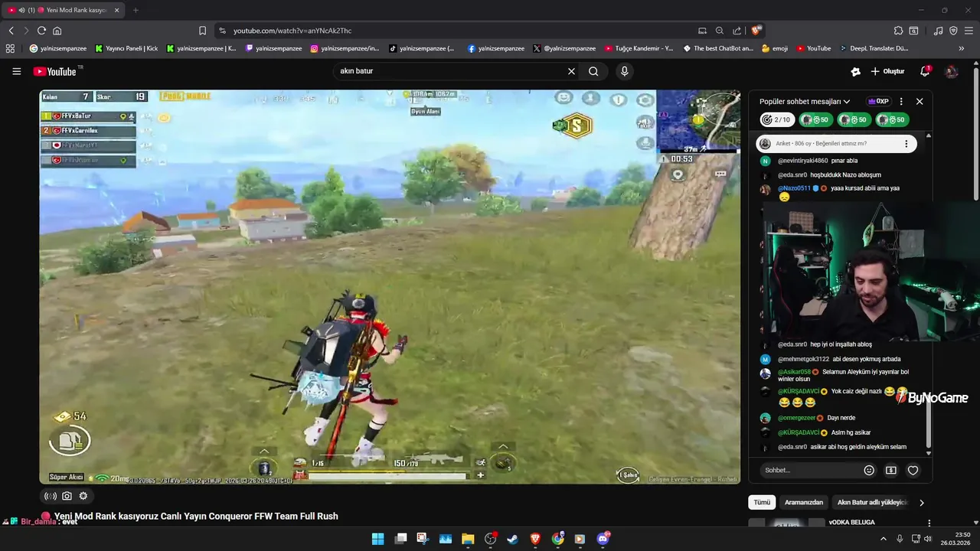Open the Super Chat dollar icon

[x=891, y=470]
